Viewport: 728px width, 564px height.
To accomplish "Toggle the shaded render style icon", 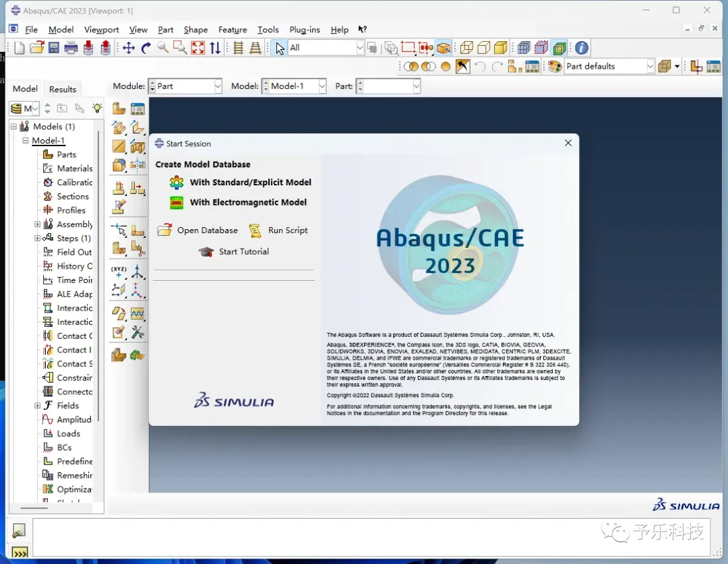I will point(500,48).
